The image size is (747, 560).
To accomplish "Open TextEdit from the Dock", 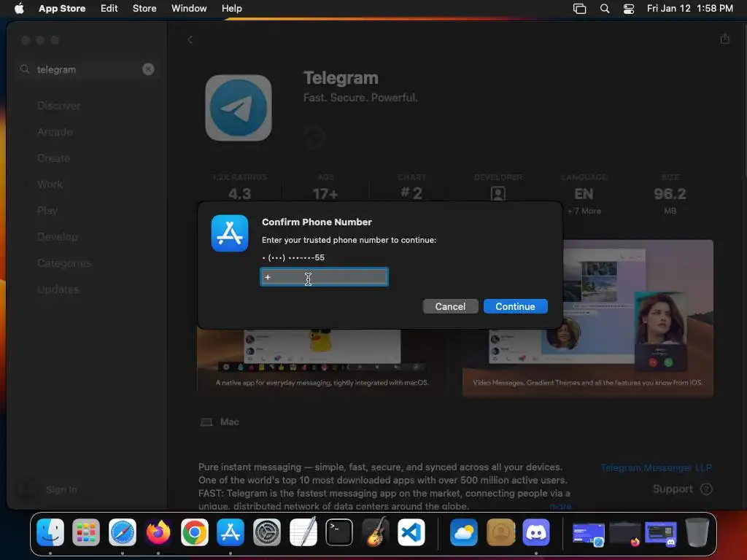I will tap(303, 532).
